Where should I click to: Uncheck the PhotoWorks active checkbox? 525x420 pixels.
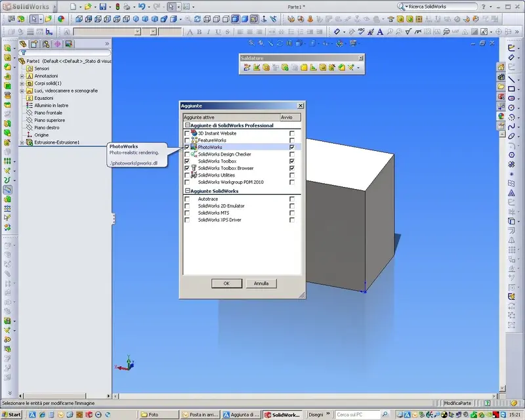pos(187,147)
